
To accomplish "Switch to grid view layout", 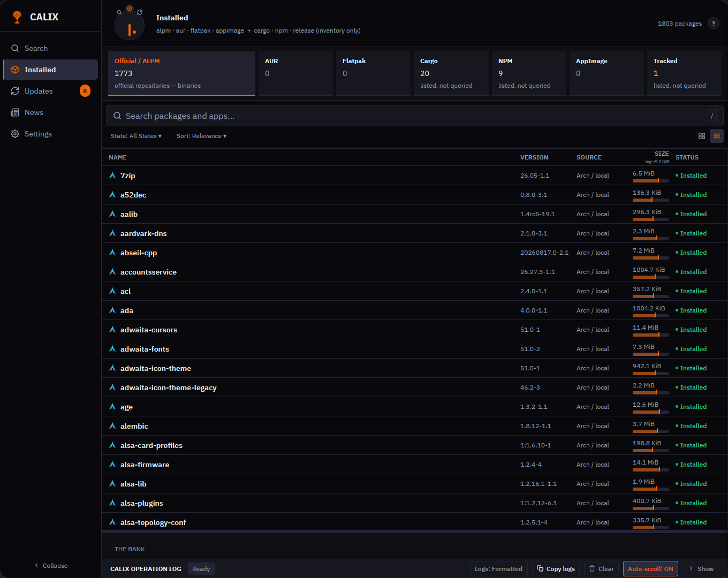I will (x=702, y=136).
